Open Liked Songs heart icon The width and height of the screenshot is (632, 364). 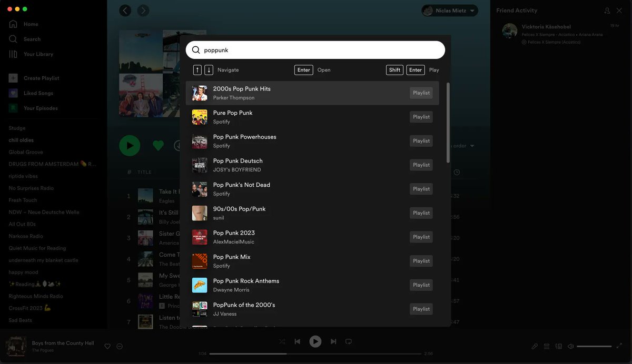pos(13,93)
